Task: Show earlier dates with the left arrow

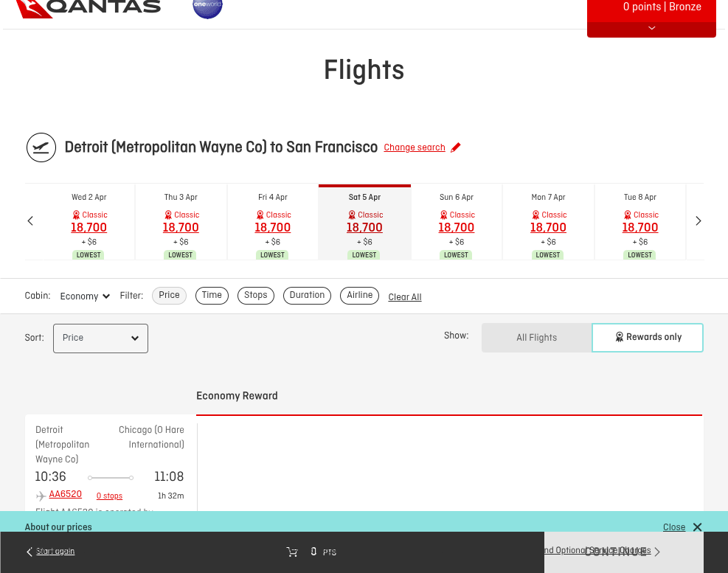Action: point(31,221)
